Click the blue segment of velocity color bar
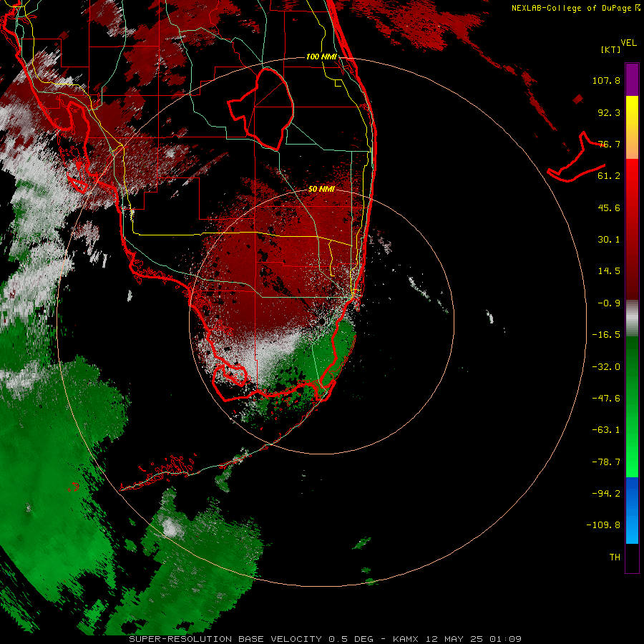Image resolution: width=644 pixels, height=644 pixels. 632,510
